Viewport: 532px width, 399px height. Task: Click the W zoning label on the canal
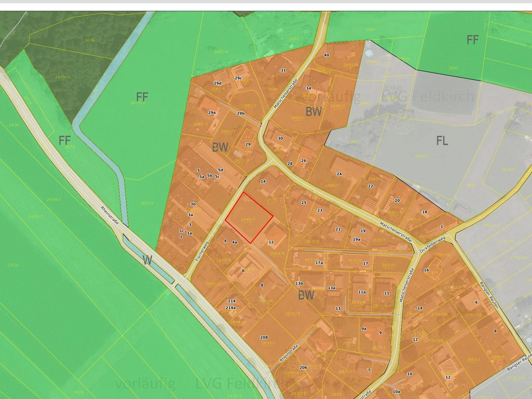tap(147, 260)
